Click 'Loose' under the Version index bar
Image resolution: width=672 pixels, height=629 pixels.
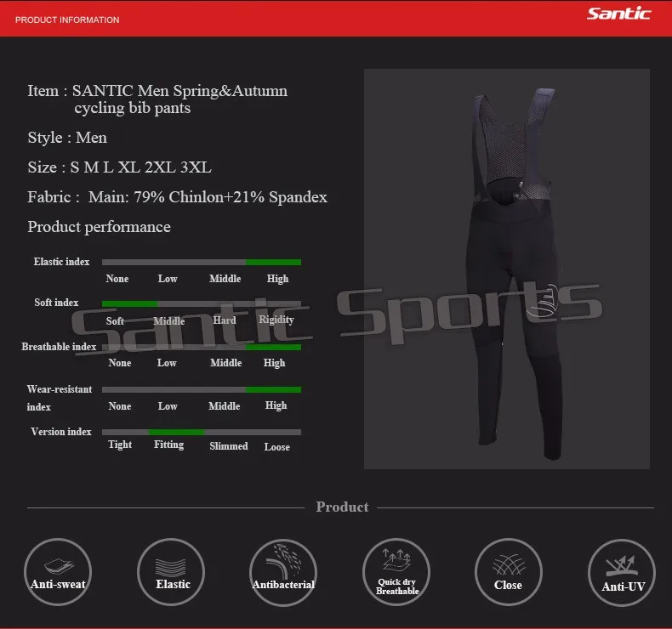pyautogui.click(x=276, y=447)
